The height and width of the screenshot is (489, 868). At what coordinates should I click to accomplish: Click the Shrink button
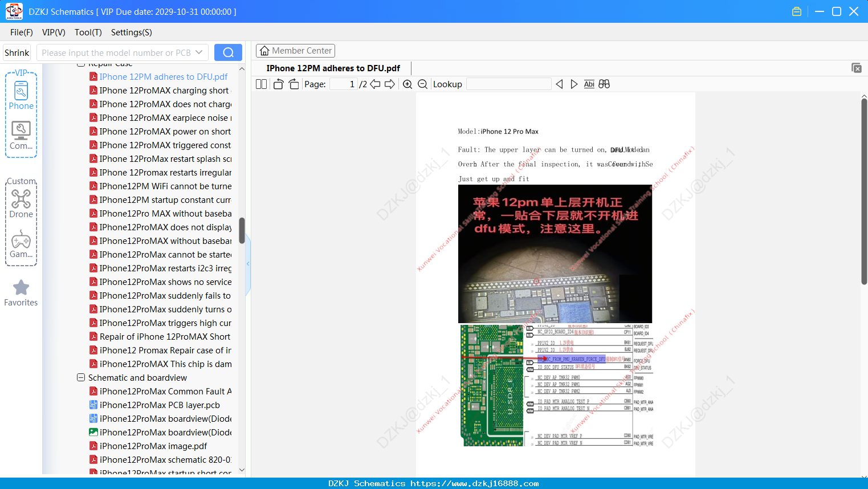17,52
